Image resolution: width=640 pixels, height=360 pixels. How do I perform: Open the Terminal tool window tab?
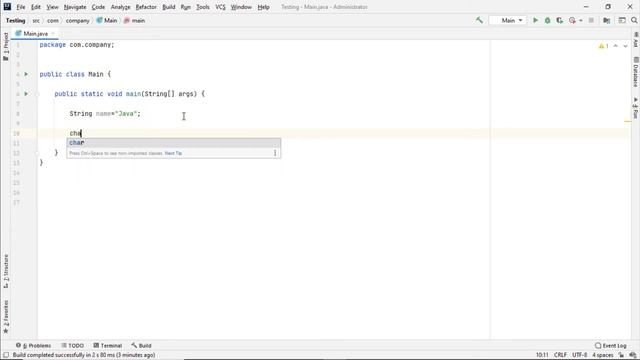[x=108, y=345]
